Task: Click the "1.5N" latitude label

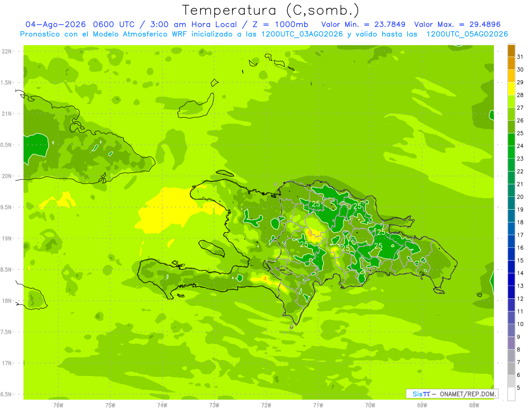Action: click(x=7, y=83)
